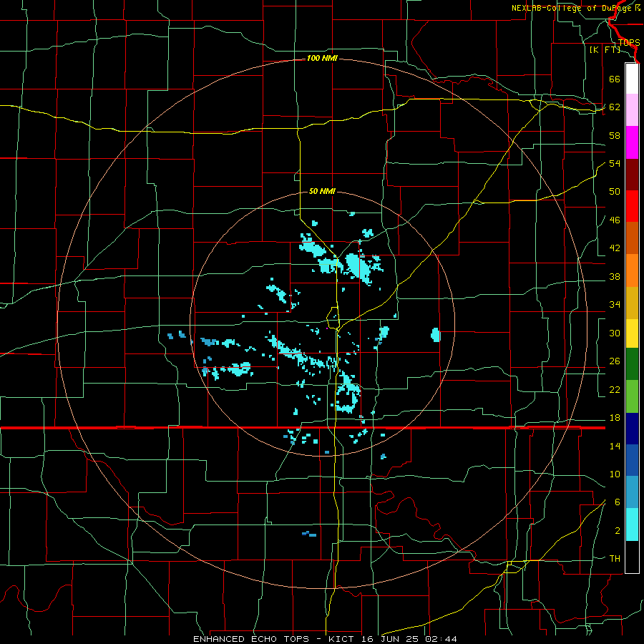Click the yellow legend swatch above 30
The height and width of the screenshot is (644, 644).
click(x=632, y=333)
